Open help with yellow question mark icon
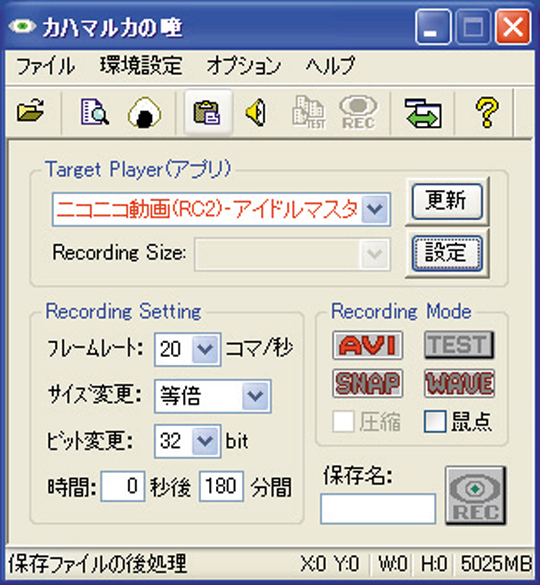The width and height of the screenshot is (540, 585). 487,112
